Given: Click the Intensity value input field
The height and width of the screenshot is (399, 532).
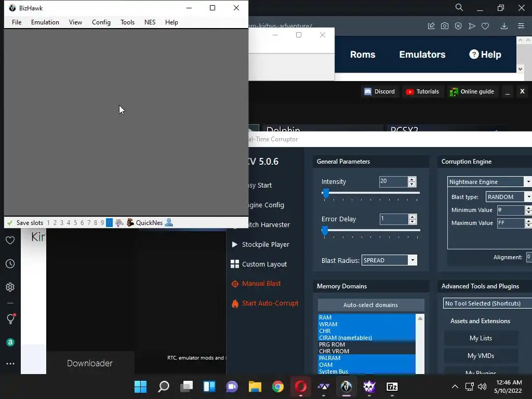Looking at the screenshot, I should pos(393,181).
